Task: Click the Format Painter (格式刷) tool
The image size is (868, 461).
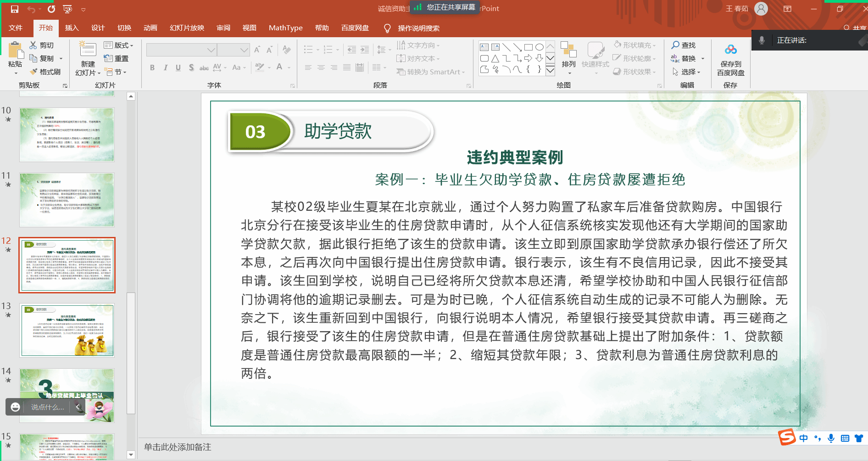Action: [x=45, y=72]
